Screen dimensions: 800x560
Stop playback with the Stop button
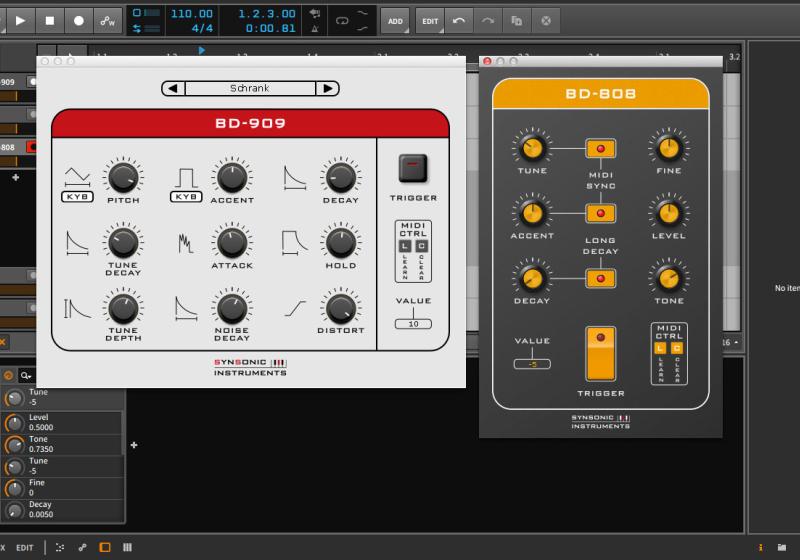(49, 21)
